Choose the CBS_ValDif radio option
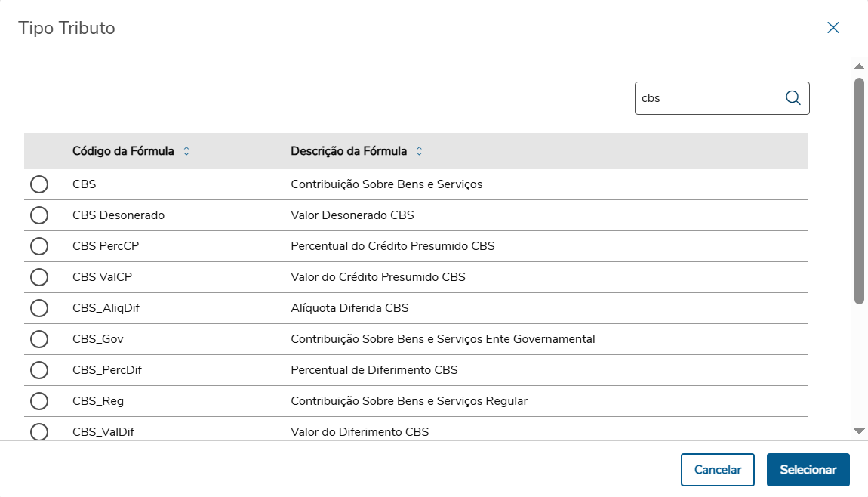This screenshot has width=868, height=497. [x=39, y=431]
